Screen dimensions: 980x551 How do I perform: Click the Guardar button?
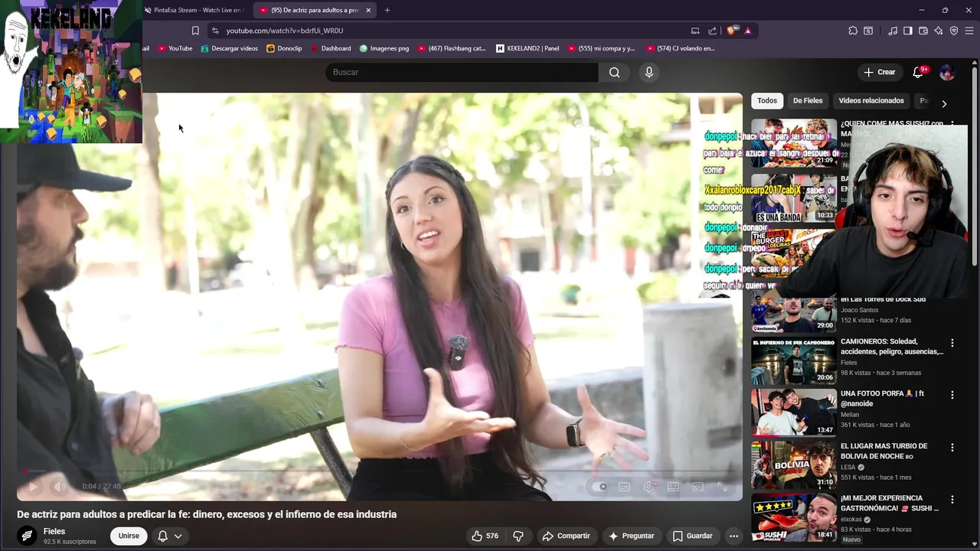pos(692,536)
